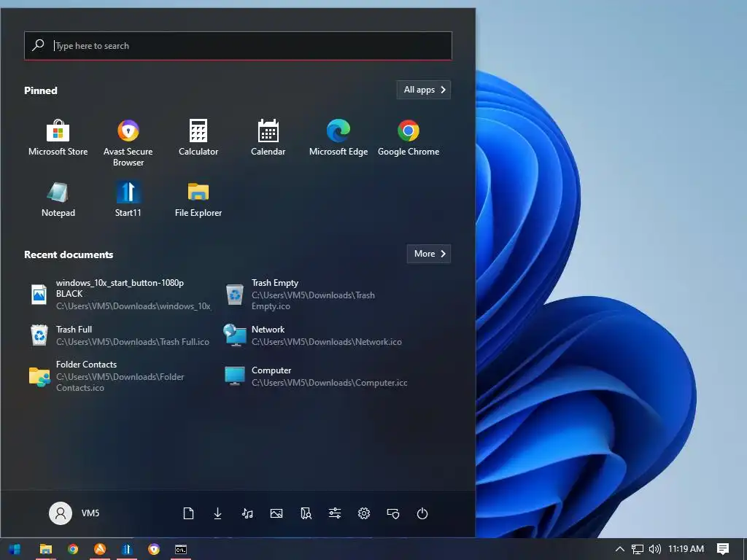Open the volume tray icon

(x=655, y=549)
